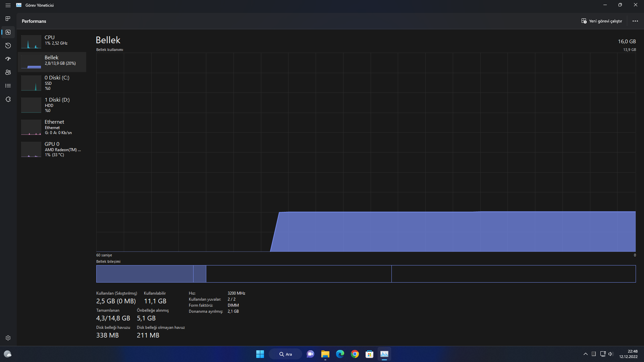Select the 0 Diski (C:) entry
Screen dimensions: 644x362
[52, 83]
